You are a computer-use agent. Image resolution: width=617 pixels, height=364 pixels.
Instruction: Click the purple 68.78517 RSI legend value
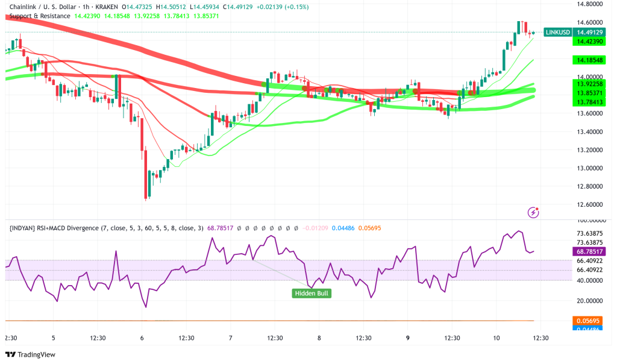point(220,228)
